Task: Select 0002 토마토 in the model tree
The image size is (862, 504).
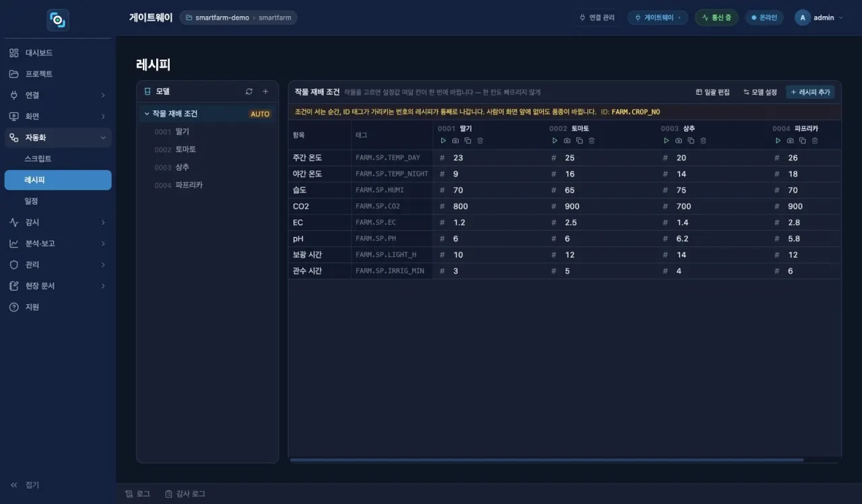Action: [x=207, y=149]
